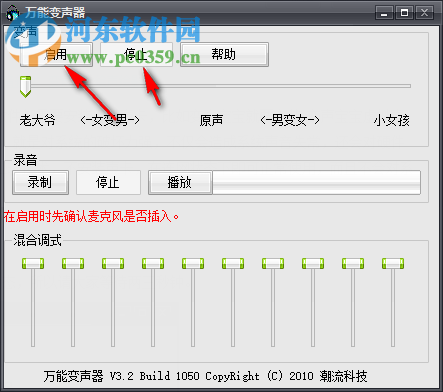This screenshot has height=392, width=443.
Task: Click the second 混合调式 equalizer slider handle
Action: click(73, 263)
